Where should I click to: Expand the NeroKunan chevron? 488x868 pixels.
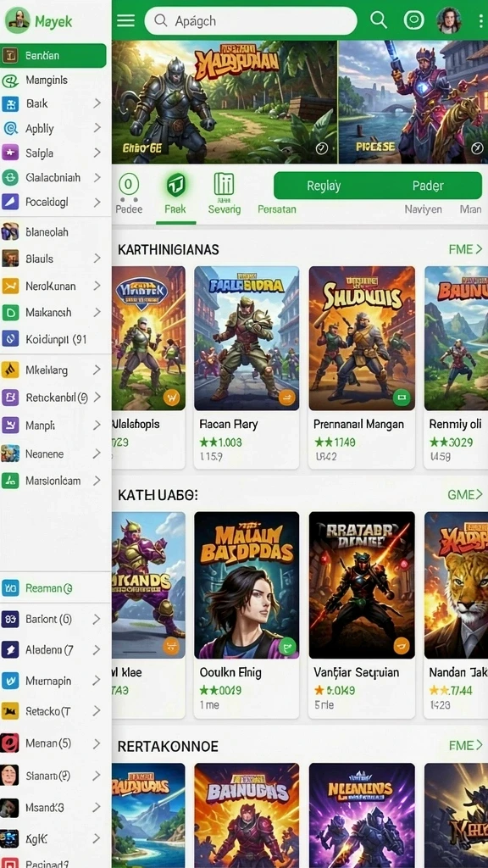click(x=97, y=287)
